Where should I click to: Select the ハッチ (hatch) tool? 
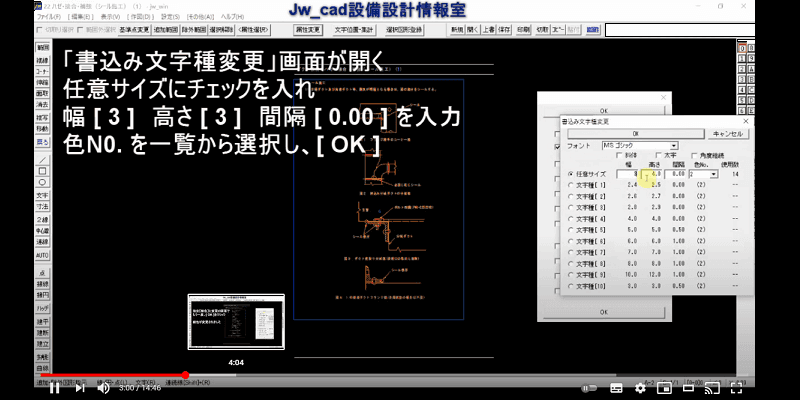tap(42, 308)
